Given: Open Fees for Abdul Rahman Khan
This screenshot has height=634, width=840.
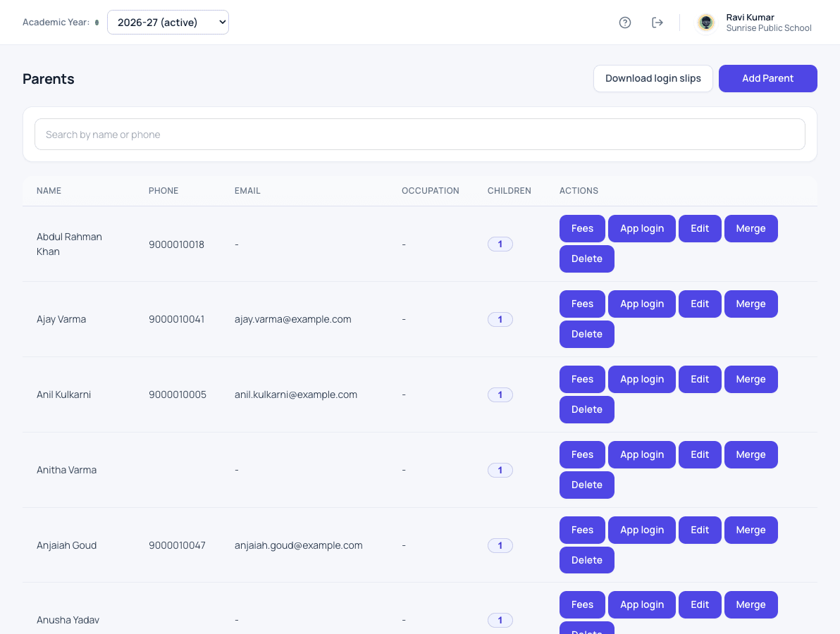Looking at the screenshot, I should coord(582,229).
